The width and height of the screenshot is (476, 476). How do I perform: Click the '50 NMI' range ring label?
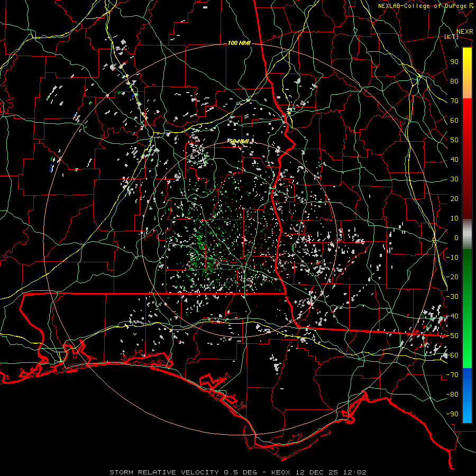point(239,141)
